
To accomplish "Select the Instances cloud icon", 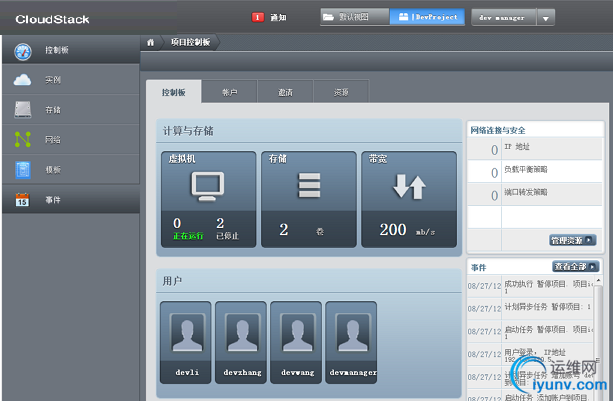I will tap(22, 80).
